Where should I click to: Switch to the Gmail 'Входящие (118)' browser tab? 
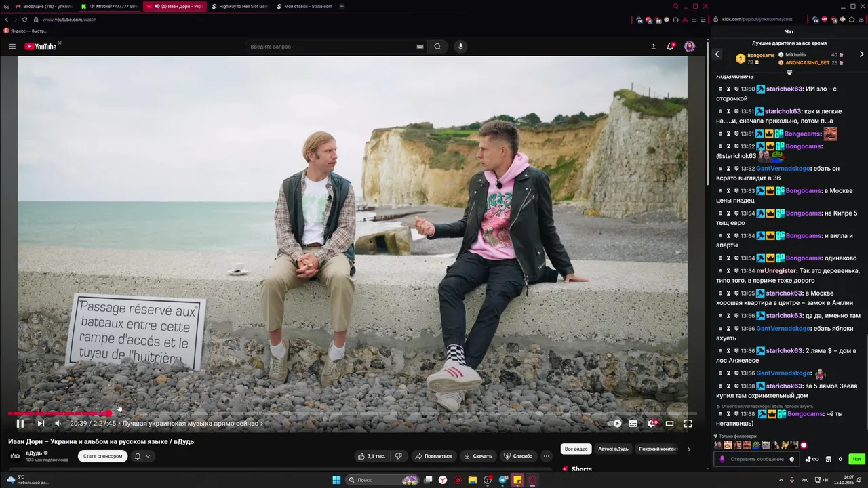pos(45,6)
